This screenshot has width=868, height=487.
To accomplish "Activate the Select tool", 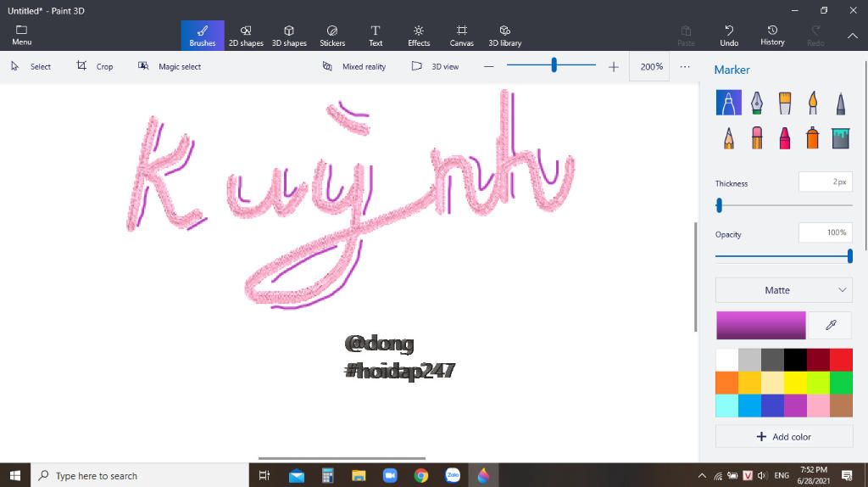I will coord(31,66).
